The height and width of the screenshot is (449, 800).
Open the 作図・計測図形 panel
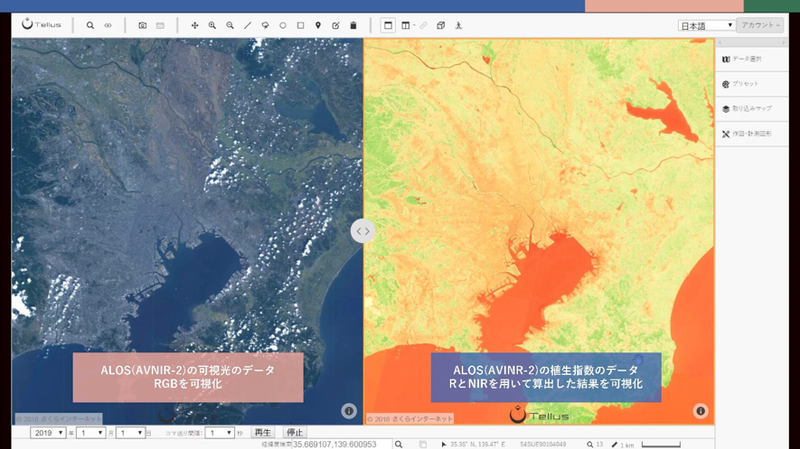coord(752,134)
